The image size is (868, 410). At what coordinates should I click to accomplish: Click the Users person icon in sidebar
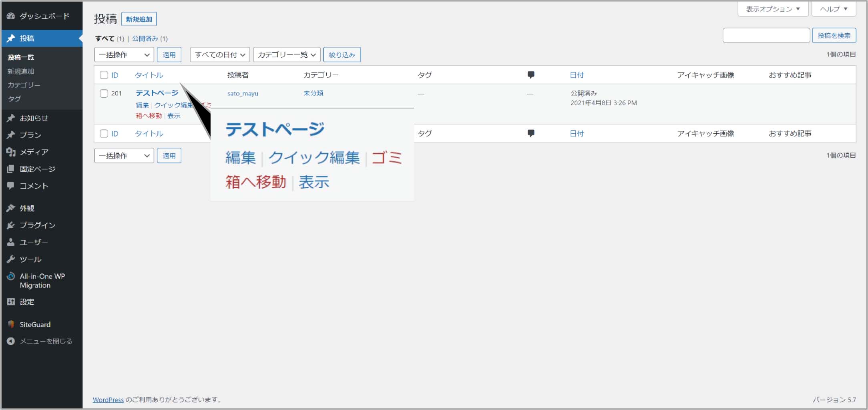tap(11, 242)
